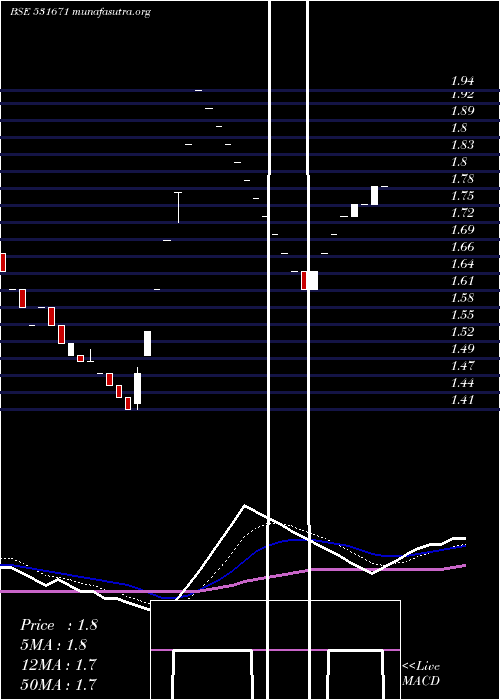The height and width of the screenshot is (700, 500).
Task: Click the '<<Live MACD' label
Action: pyautogui.click(x=421, y=674)
